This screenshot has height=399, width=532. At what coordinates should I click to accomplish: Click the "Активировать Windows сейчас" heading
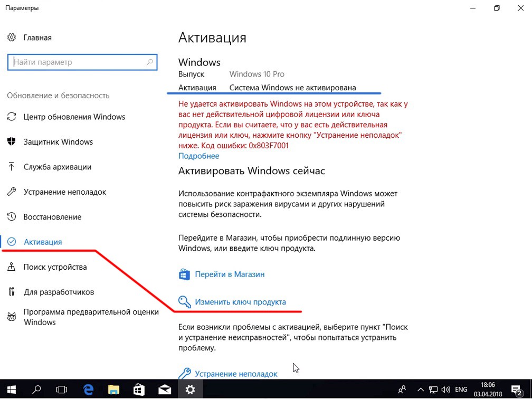251,170
